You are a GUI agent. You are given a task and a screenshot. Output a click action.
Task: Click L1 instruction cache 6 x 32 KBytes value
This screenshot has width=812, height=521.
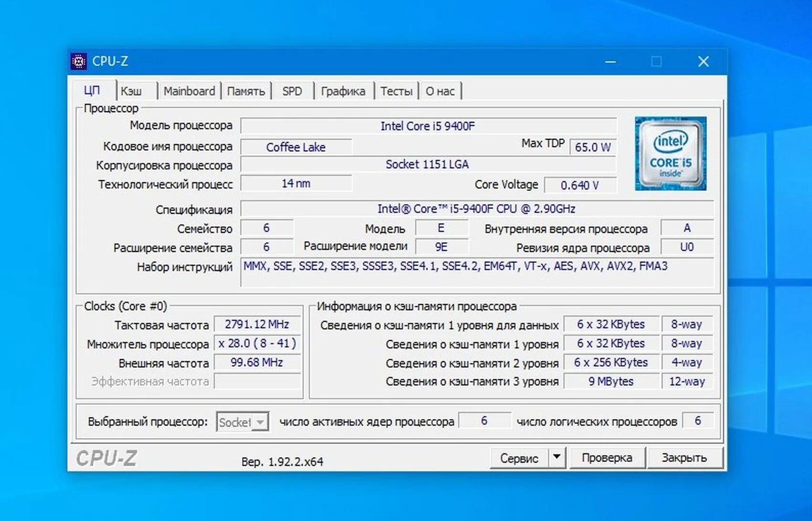pos(611,343)
